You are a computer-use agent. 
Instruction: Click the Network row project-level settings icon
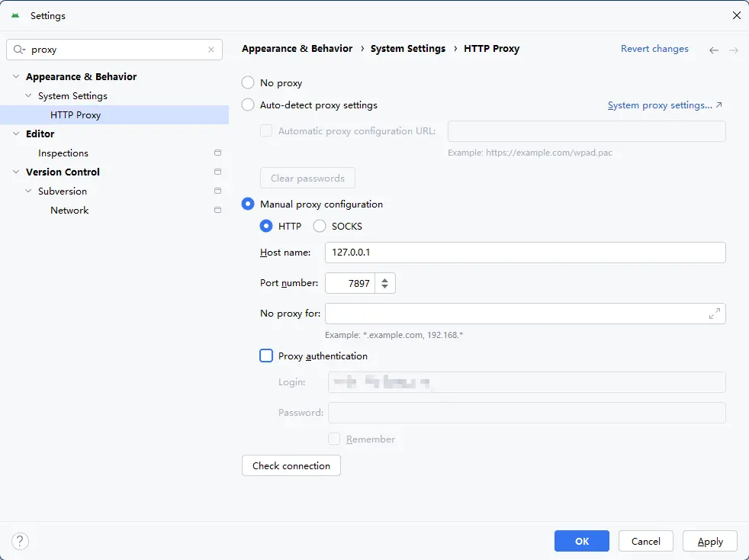coord(217,211)
